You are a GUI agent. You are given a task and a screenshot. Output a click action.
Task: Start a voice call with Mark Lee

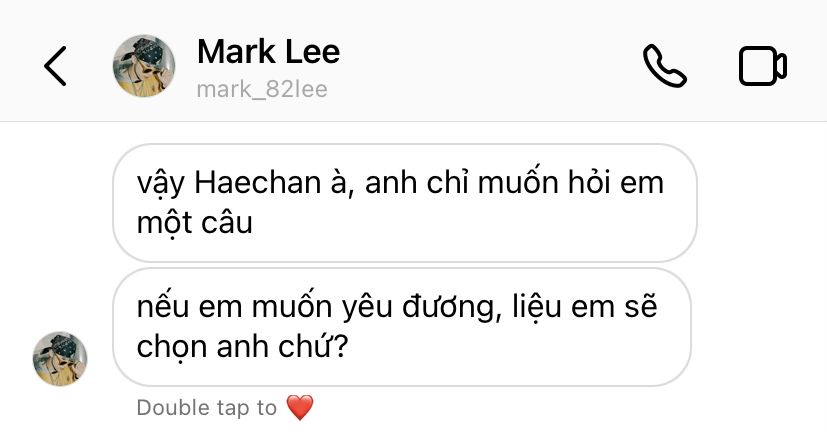[x=665, y=66]
